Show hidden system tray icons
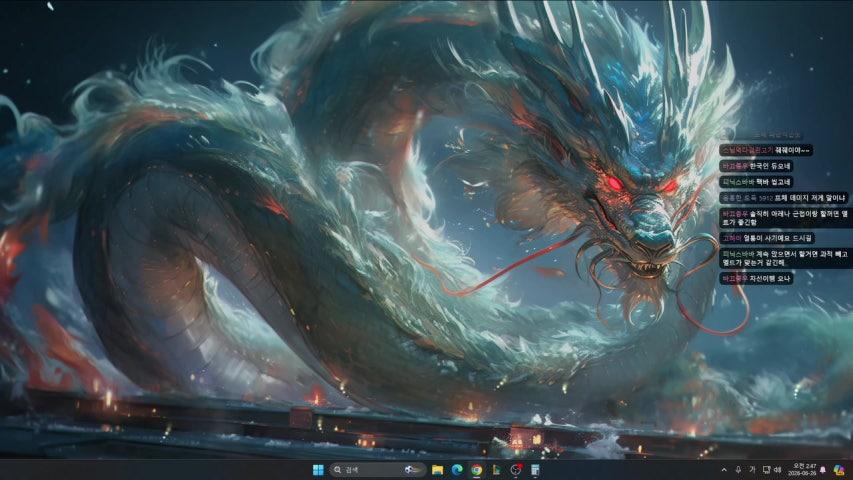Screen dimensions: 853x480 [724, 470]
